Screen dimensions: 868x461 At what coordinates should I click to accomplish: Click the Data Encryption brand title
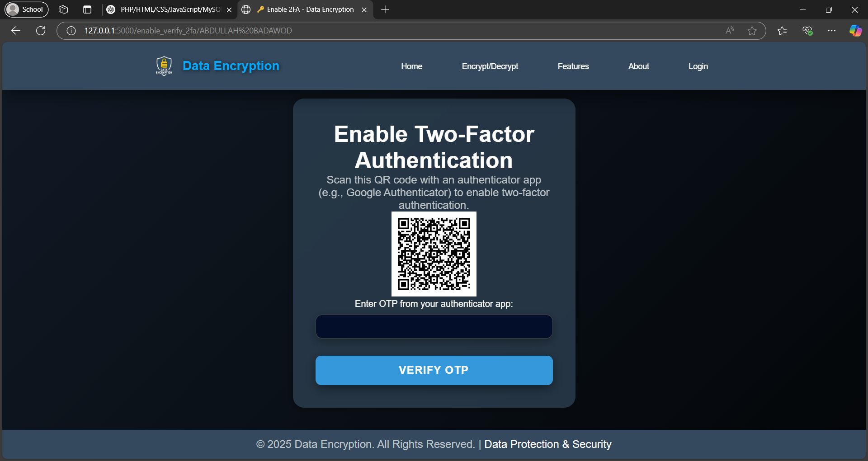coord(231,66)
